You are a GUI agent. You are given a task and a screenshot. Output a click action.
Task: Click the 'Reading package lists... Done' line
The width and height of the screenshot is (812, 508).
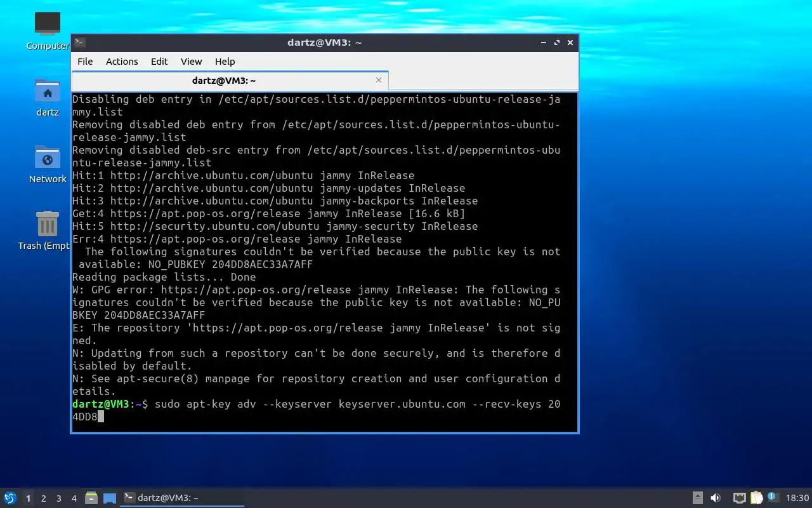[x=164, y=277]
